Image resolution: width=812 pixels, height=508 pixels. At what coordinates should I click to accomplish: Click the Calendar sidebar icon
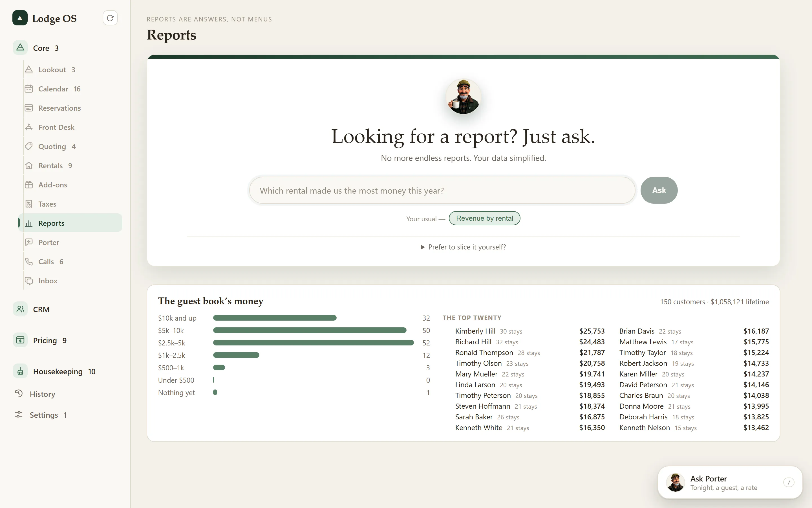coord(29,89)
